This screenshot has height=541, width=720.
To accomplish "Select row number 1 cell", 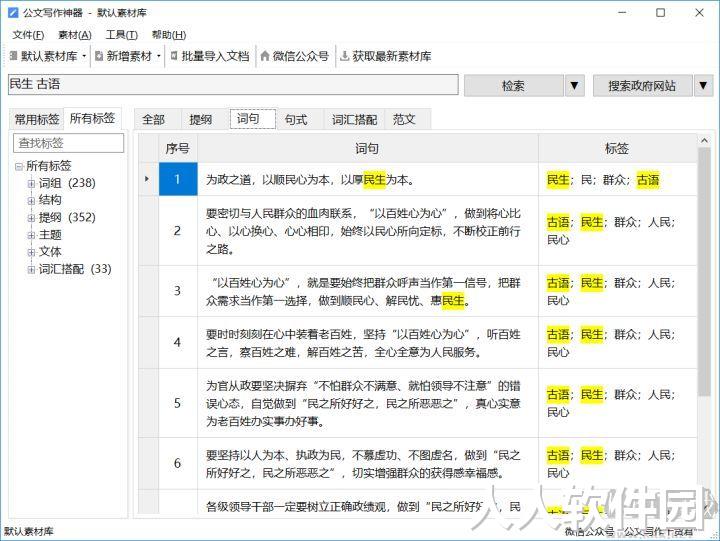I will tap(178, 179).
